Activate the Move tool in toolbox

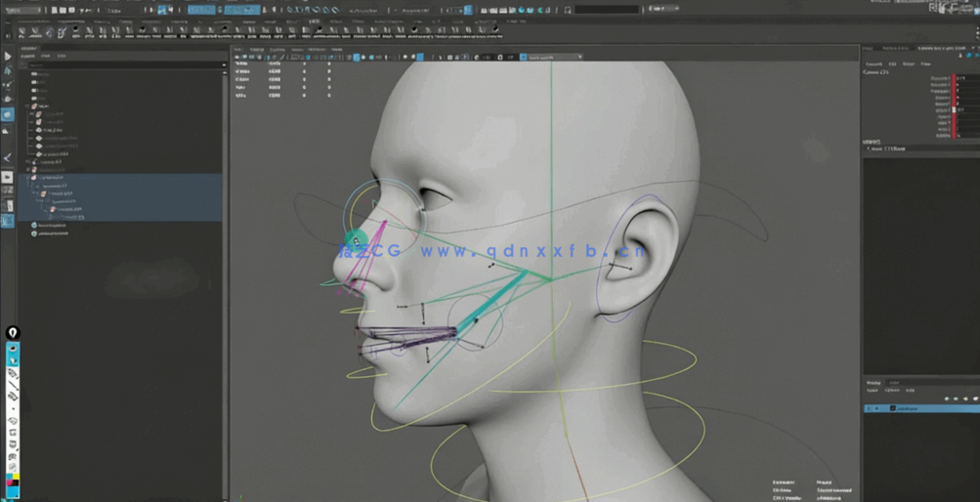coord(8,99)
